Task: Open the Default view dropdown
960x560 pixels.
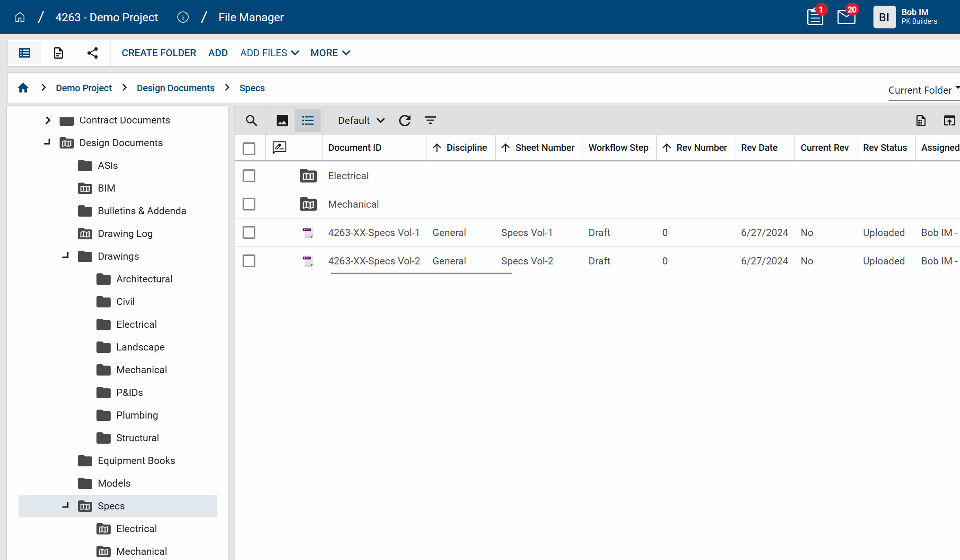Action: [361, 121]
